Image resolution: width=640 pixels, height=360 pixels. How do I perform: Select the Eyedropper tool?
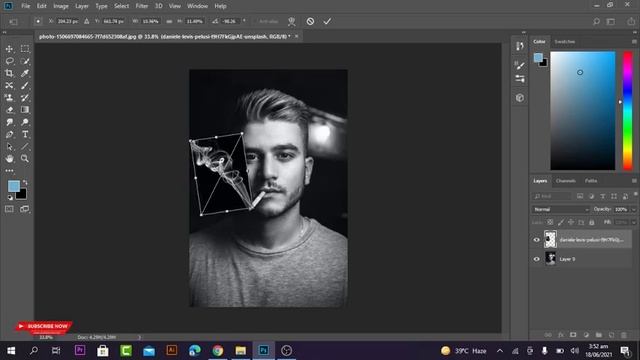25,73
